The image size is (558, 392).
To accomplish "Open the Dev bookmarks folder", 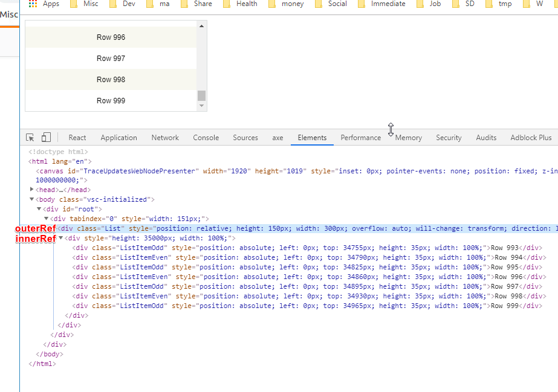I will tap(123, 4).
